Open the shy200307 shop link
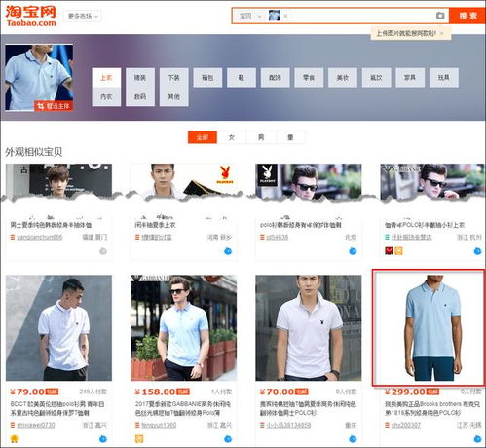Viewport: 486px width, 448px height. coord(405,425)
